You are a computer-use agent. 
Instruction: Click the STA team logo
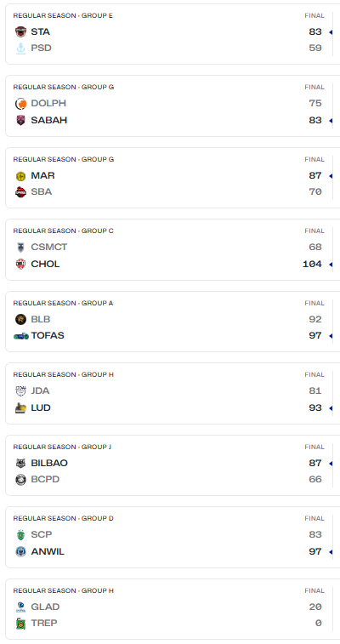(20, 31)
